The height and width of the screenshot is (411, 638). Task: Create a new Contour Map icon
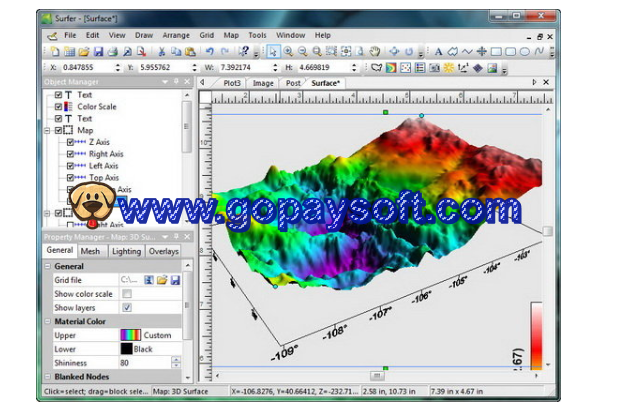tap(391, 68)
